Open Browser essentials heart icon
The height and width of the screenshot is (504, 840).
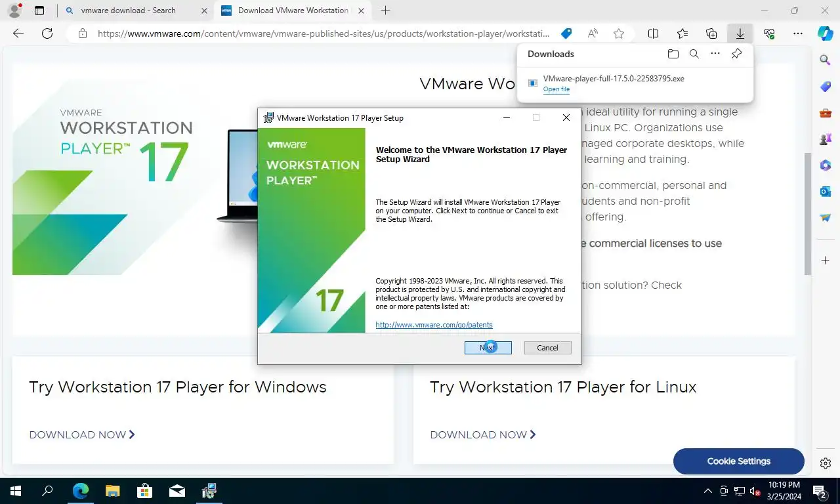tap(769, 33)
